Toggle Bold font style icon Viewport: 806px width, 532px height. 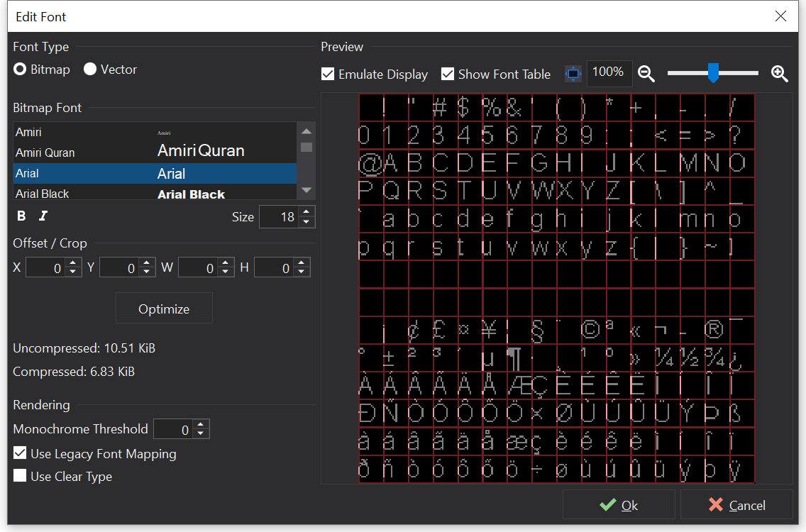point(21,216)
